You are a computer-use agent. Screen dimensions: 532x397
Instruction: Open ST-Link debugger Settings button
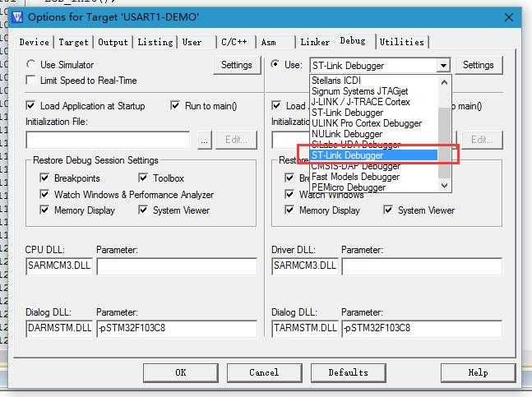478,65
